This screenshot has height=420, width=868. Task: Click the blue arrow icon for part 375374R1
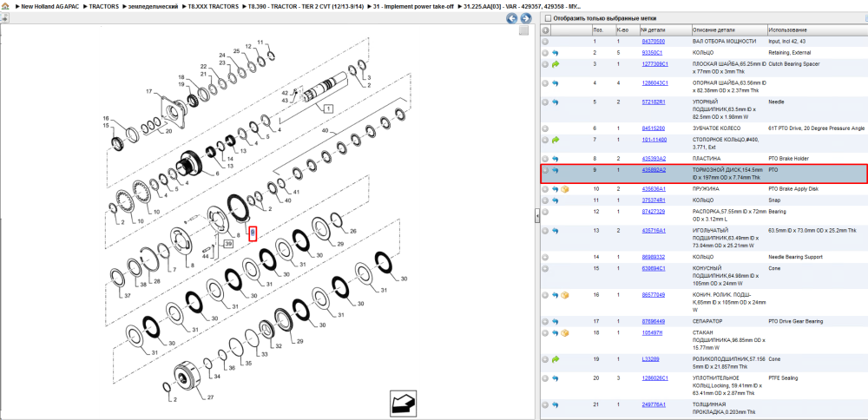coord(556,200)
